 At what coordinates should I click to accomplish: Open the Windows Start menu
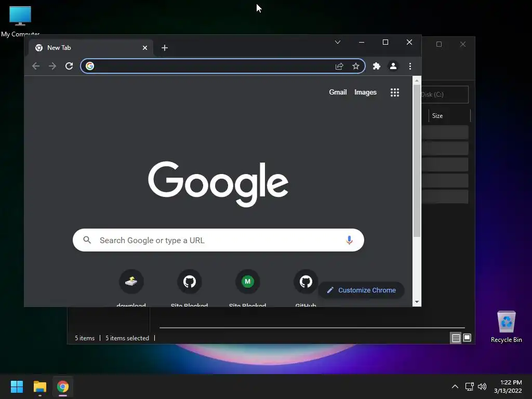(x=17, y=387)
